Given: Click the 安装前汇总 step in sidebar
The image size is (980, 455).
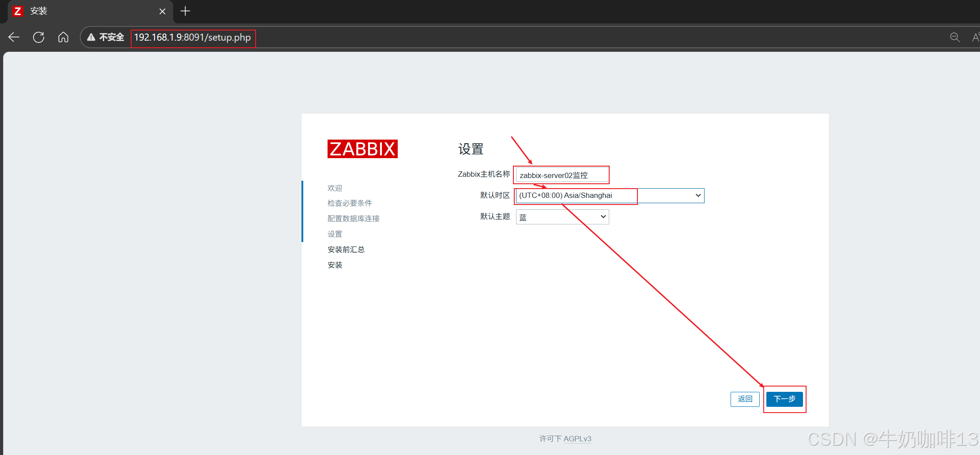Looking at the screenshot, I should pyautogui.click(x=346, y=250).
